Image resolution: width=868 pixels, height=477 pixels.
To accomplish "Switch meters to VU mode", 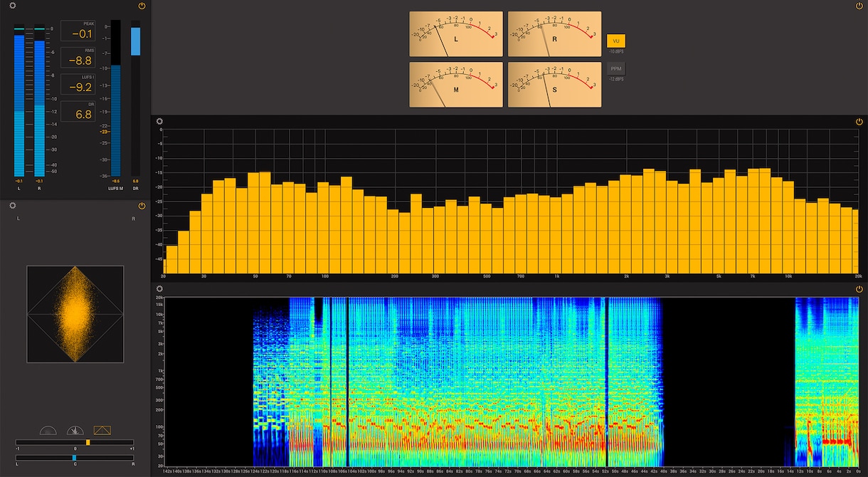I will pyautogui.click(x=616, y=41).
